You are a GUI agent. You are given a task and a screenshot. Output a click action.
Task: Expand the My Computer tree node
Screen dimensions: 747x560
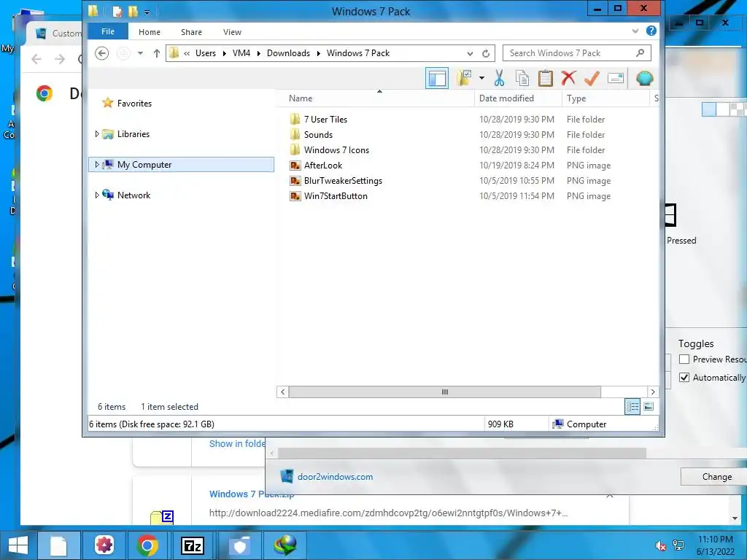97,164
